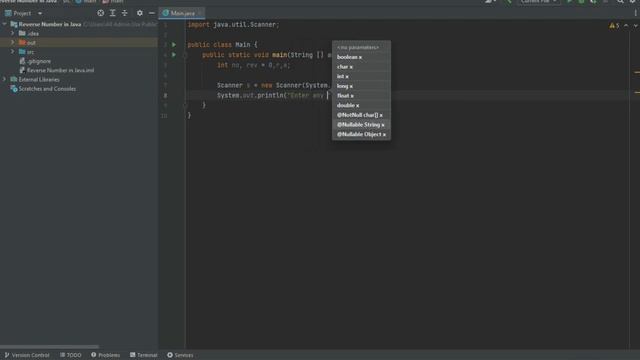This screenshot has height=360, width=640.
Task: Expand the .idea folder
Action: pyautogui.click(x=13, y=33)
